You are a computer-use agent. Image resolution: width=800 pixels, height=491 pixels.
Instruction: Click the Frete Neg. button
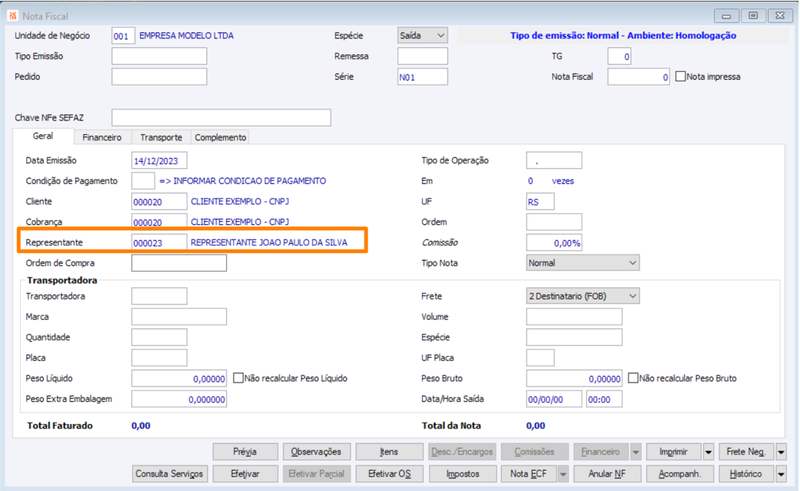746,452
